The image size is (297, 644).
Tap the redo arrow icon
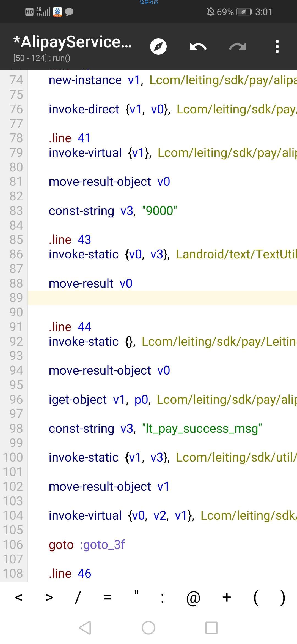(x=237, y=47)
